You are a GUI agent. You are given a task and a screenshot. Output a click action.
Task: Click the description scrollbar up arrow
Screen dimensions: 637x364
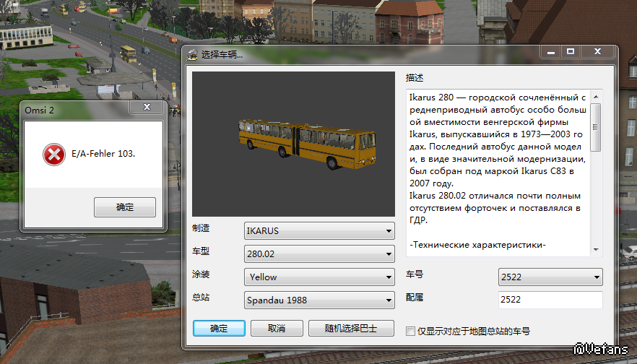pos(596,97)
